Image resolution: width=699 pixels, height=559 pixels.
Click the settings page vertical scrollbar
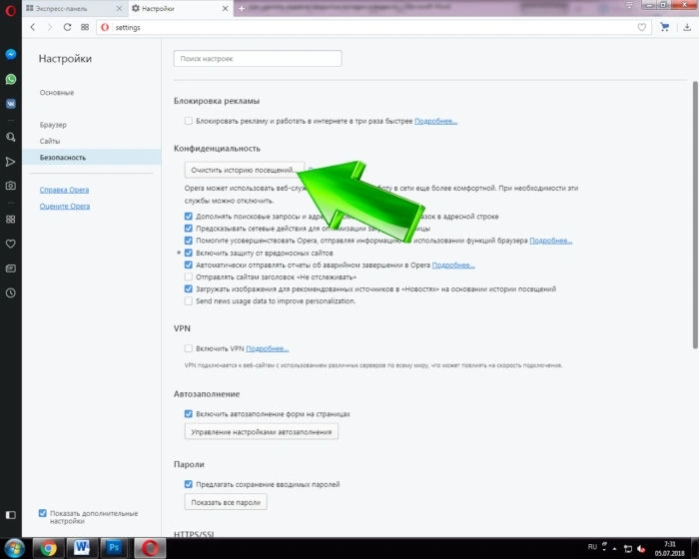[695, 215]
